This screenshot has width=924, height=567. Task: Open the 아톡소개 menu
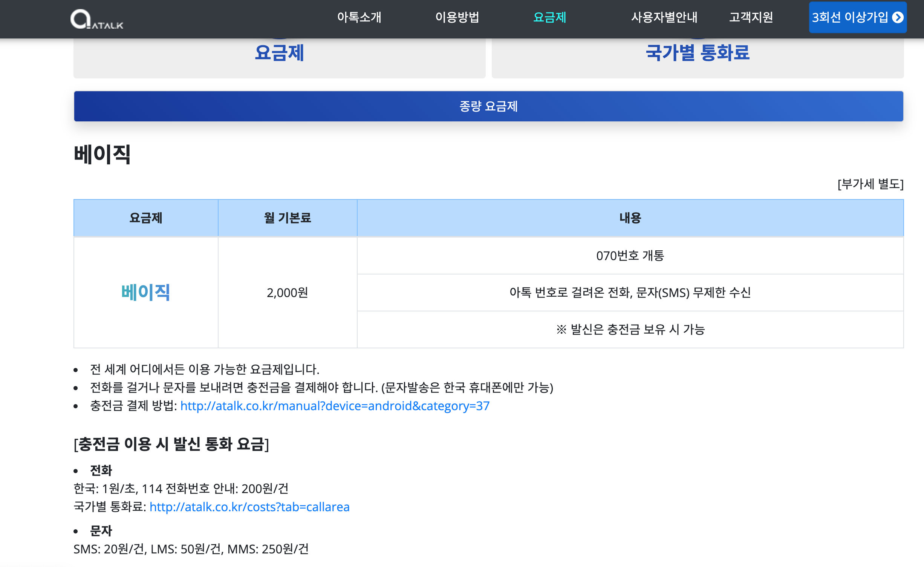[x=359, y=17]
